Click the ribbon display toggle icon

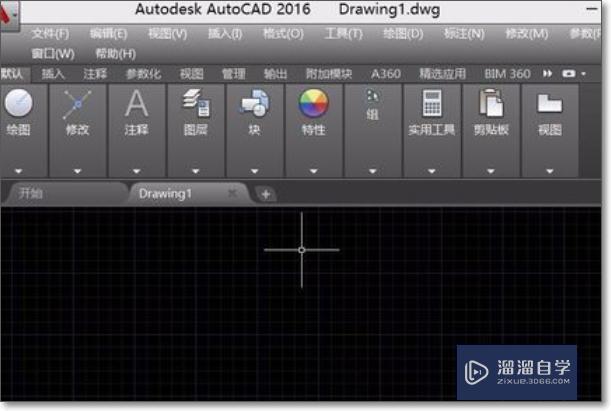pyautogui.click(x=569, y=74)
